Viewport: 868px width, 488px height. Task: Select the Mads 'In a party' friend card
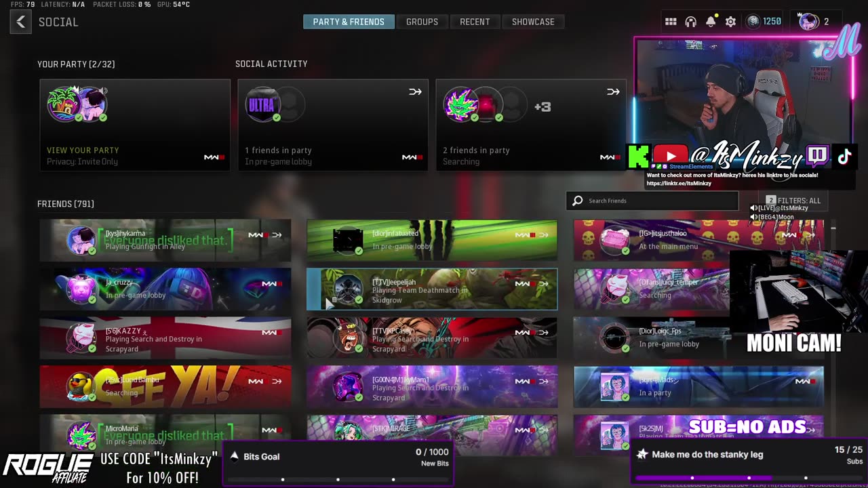click(x=698, y=386)
